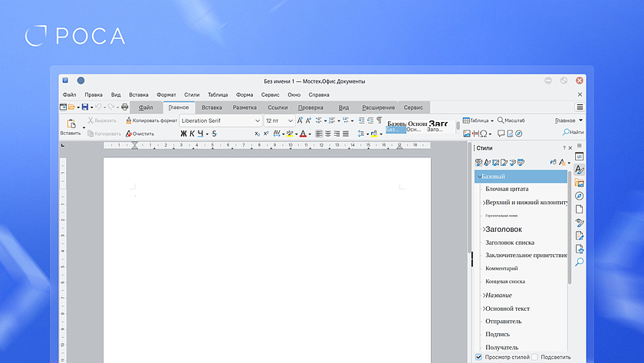644x363 pixels.
Task: Click the "Найти" search button
Action: point(571,133)
